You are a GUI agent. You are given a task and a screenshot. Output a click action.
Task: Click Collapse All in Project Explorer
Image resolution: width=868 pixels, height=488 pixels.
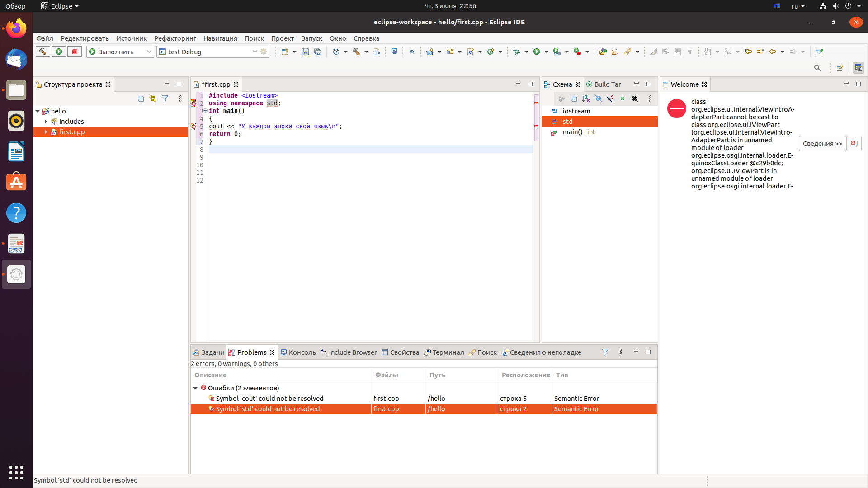point(141,99)
